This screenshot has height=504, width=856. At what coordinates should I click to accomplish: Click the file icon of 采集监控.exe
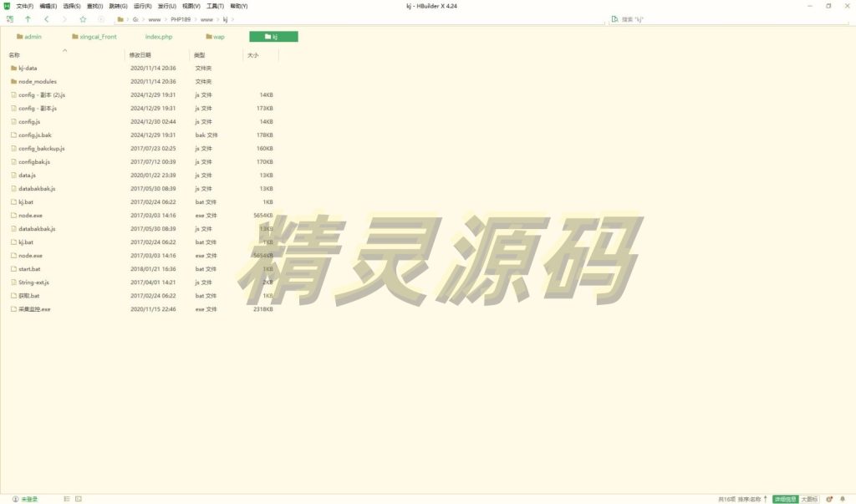[x=13, y=309]
